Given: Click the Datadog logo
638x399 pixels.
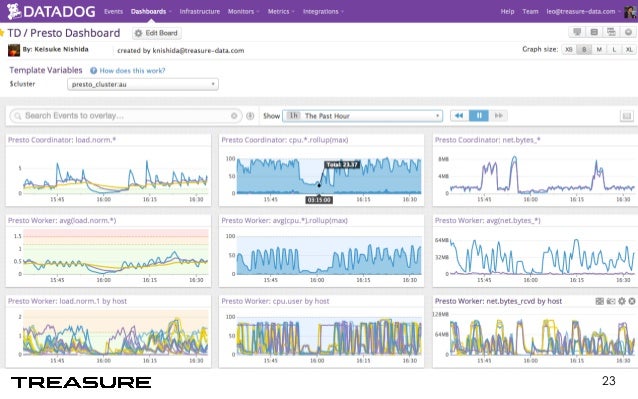Looking at the screenshot, I should click(51, 11).
